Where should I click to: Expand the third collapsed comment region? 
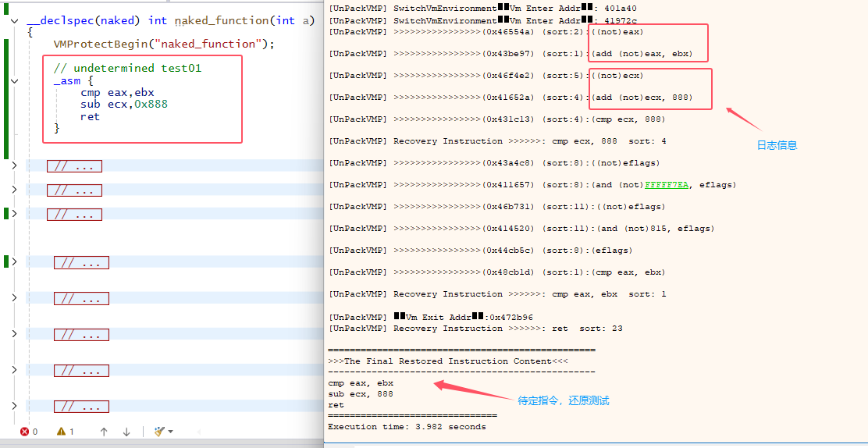[x=15, y=214]
